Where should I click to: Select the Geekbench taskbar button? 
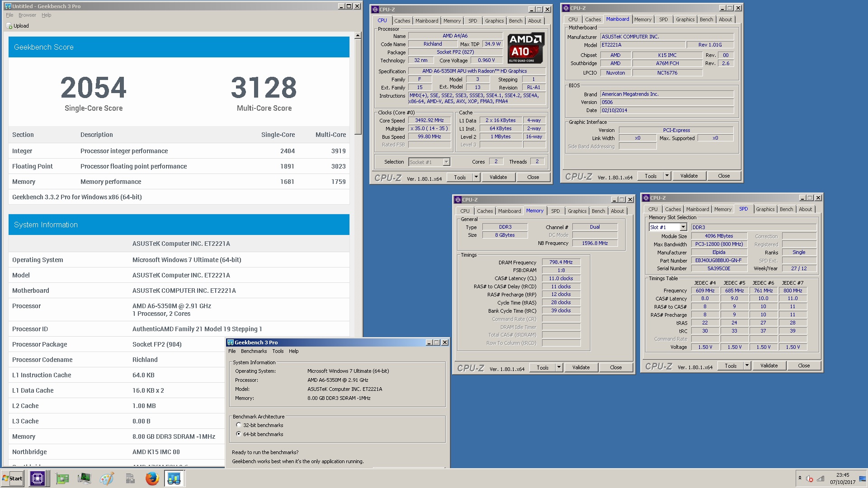(x=174, y=479)
